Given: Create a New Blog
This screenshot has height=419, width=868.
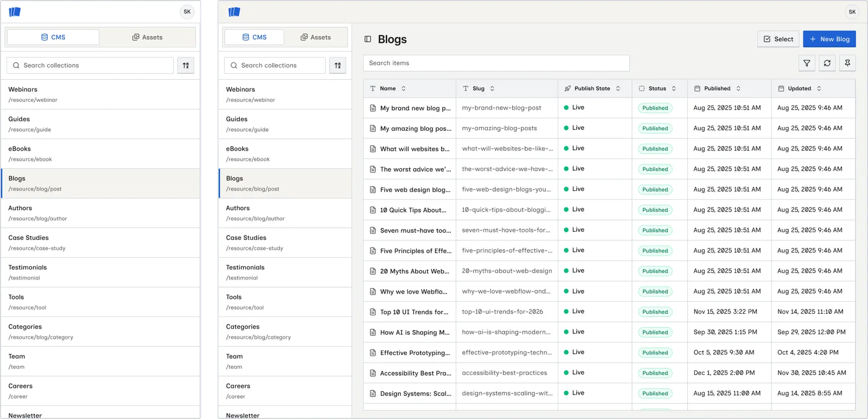Looking at the screenshot, I should (829, 39).
